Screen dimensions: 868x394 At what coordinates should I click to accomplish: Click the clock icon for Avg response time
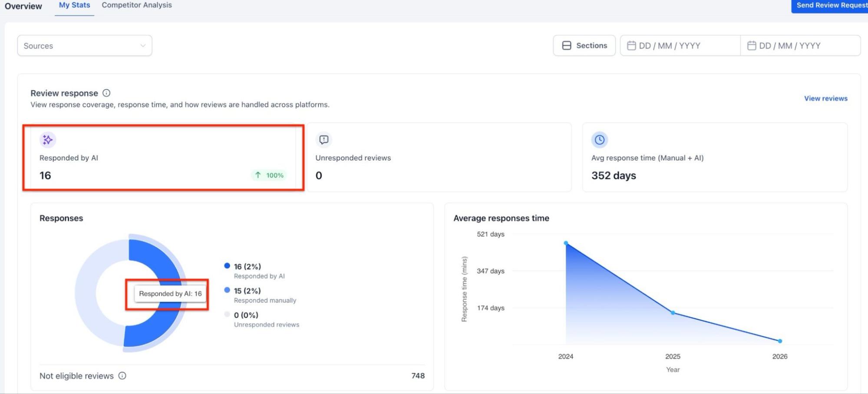coord(599,140)
